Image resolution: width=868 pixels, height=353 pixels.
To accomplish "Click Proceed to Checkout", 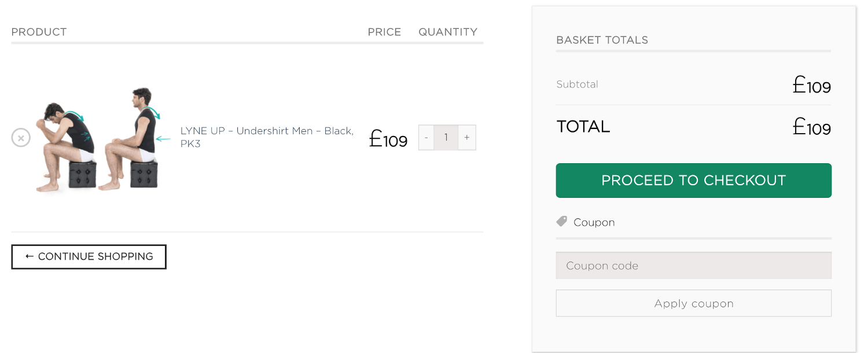I will 693,181.
